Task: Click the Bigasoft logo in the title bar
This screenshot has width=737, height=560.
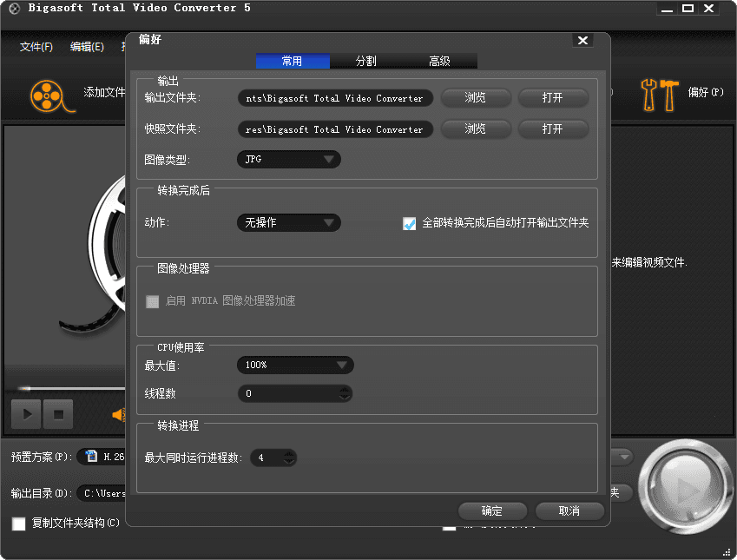Action: 13,8
